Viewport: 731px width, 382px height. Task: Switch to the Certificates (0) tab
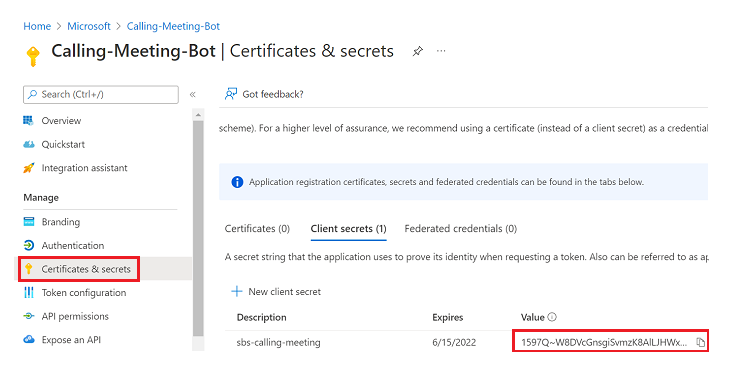[x=257, y=229]
